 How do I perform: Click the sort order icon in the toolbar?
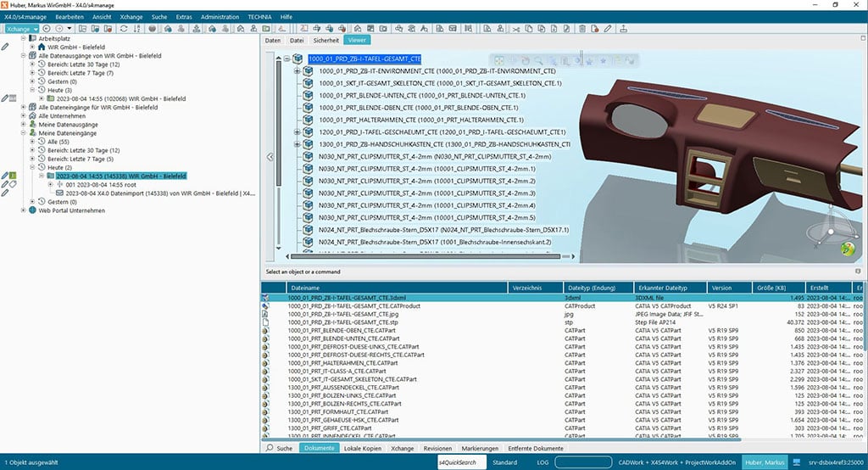pyautogui.click(x=136, y=29)
